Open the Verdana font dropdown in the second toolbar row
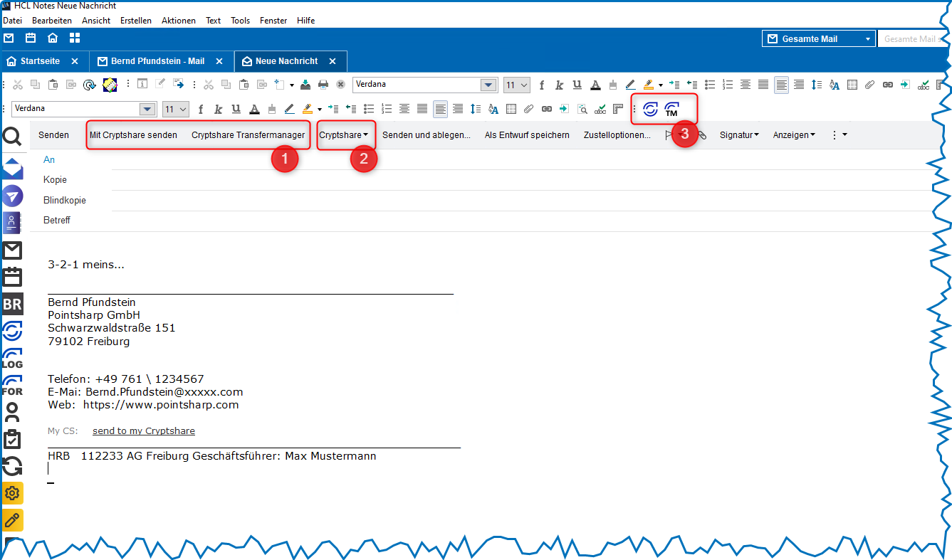 click(147, 109)
